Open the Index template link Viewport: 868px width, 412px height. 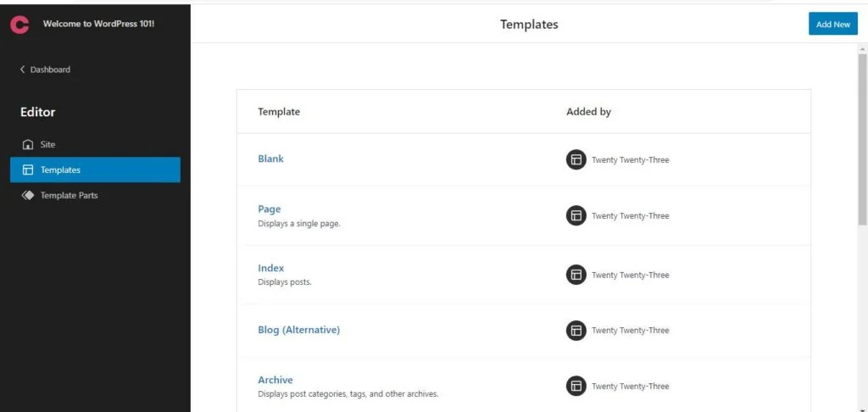click(x=270, y=268)
